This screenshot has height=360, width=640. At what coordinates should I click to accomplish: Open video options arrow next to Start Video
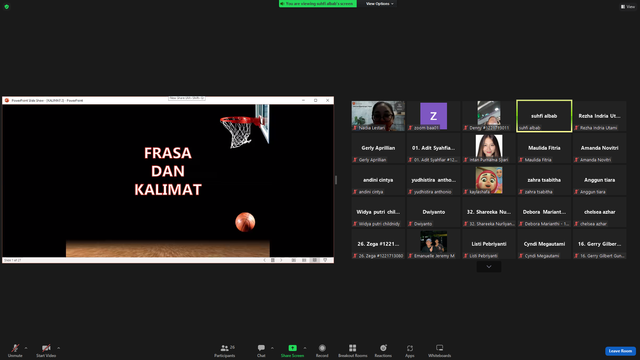[x=59, y=348]
